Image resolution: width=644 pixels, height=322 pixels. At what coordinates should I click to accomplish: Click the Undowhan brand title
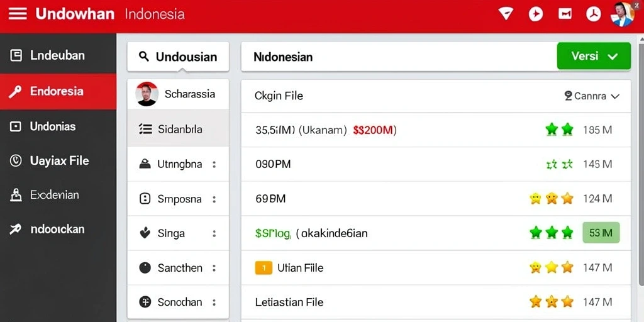click(x=75, y=14)
